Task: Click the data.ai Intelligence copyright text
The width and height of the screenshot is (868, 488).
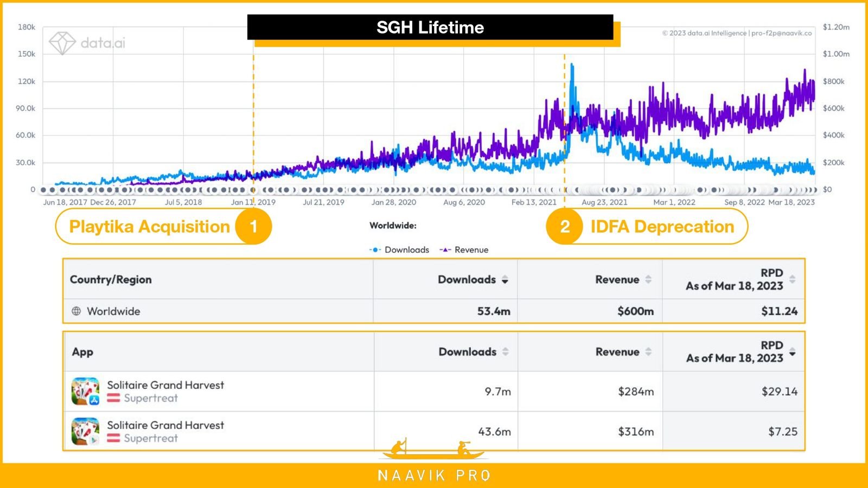Action: (737, 33)
